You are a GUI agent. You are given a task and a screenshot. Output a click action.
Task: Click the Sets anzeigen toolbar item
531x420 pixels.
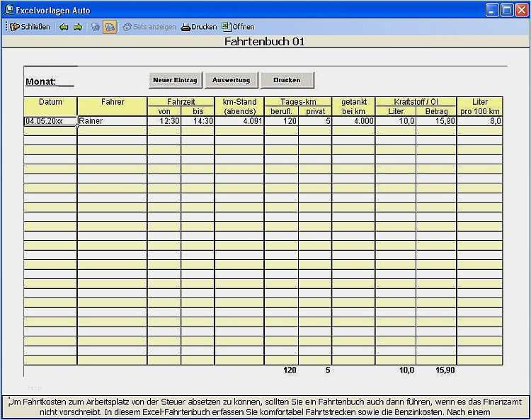[149, 27]
